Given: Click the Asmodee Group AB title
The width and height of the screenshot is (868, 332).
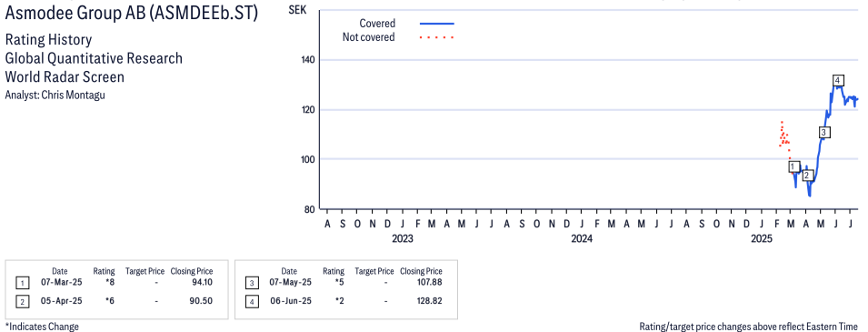Looking at the screenshot, I should (x=131, y=15).
